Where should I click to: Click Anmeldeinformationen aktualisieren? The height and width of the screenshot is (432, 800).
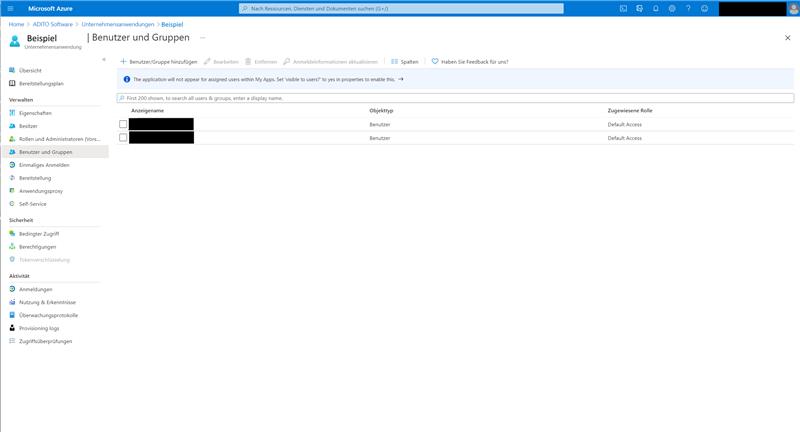point(331,62)
